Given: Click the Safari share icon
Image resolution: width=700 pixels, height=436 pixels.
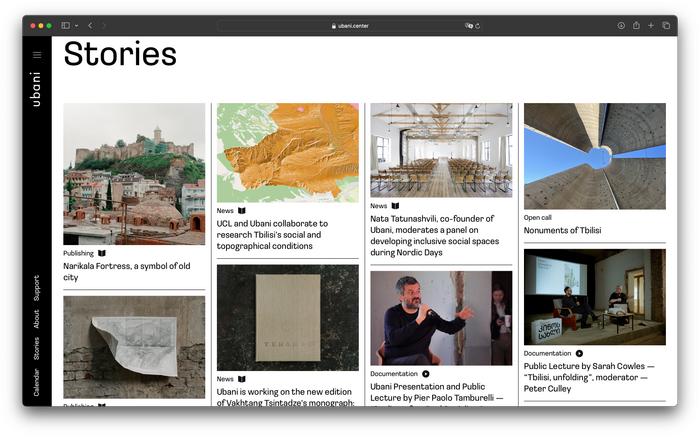Looking at the screenshot, I should pos(636,25).
